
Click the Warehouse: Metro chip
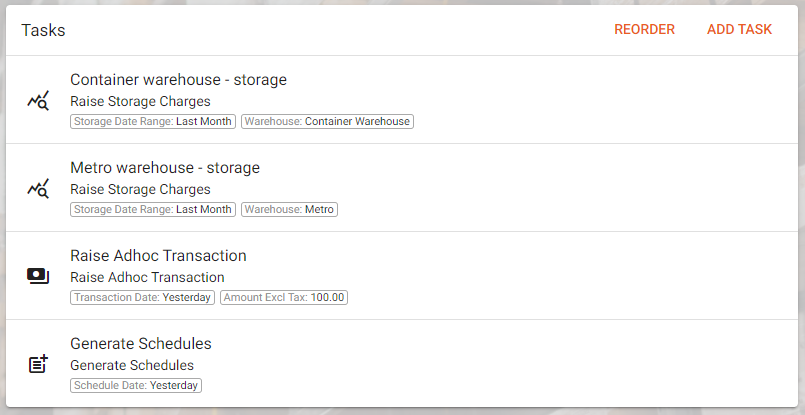click(x=289, y=210)
